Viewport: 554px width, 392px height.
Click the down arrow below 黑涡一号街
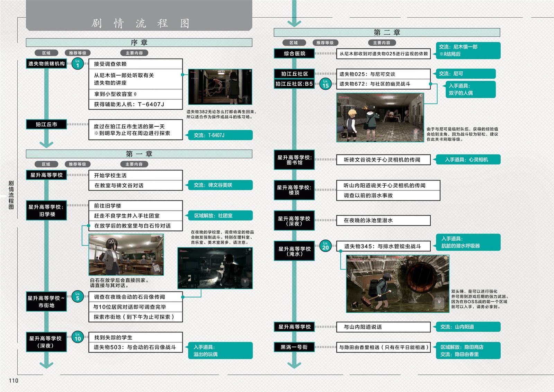pos(294,364)
